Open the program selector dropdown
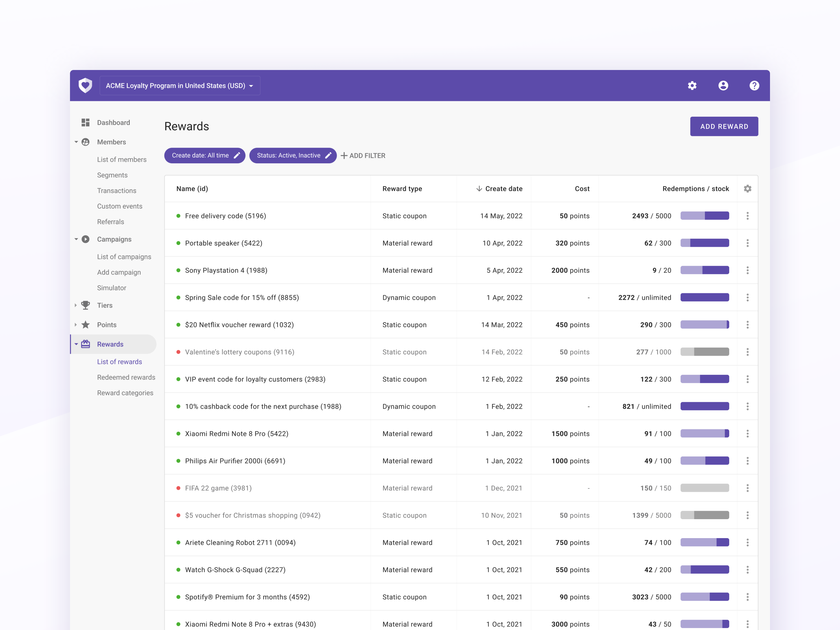This screenshot has width=840, height=630. click(180, 86)
